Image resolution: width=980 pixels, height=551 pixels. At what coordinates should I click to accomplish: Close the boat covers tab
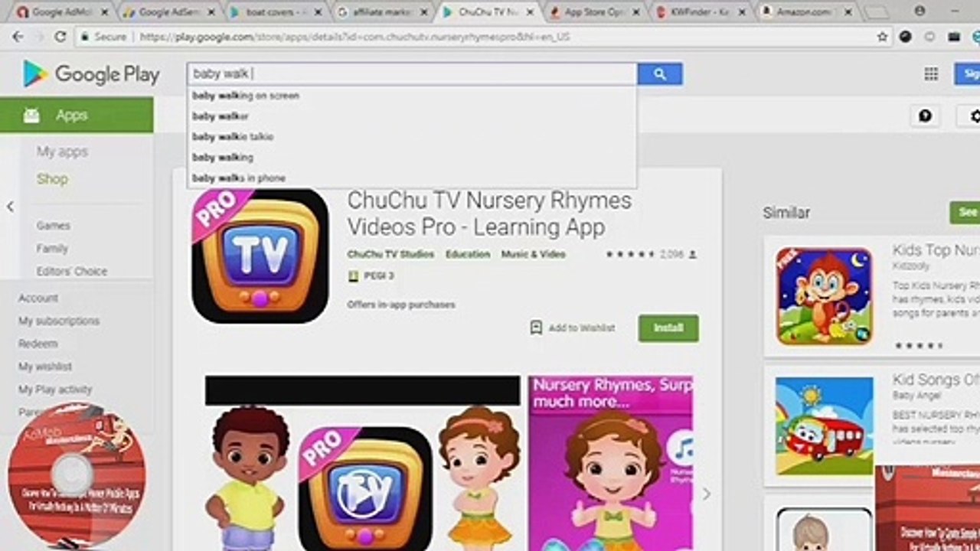[x=316, y=12]
